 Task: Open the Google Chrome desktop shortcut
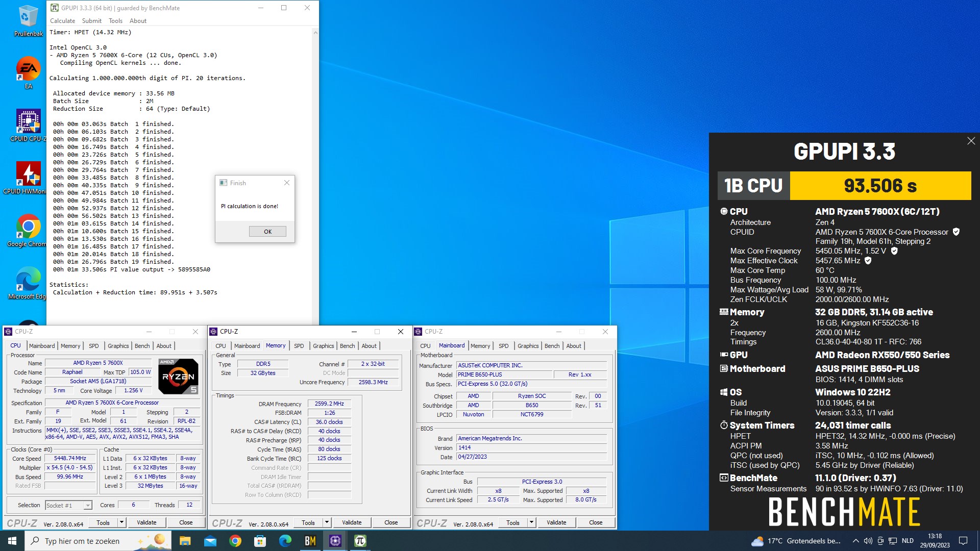pos(28,231)
